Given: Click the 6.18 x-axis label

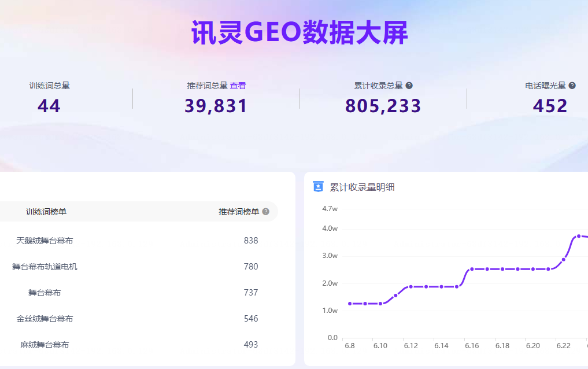Looking at the screenshot, I should click(x=502, y=346).
